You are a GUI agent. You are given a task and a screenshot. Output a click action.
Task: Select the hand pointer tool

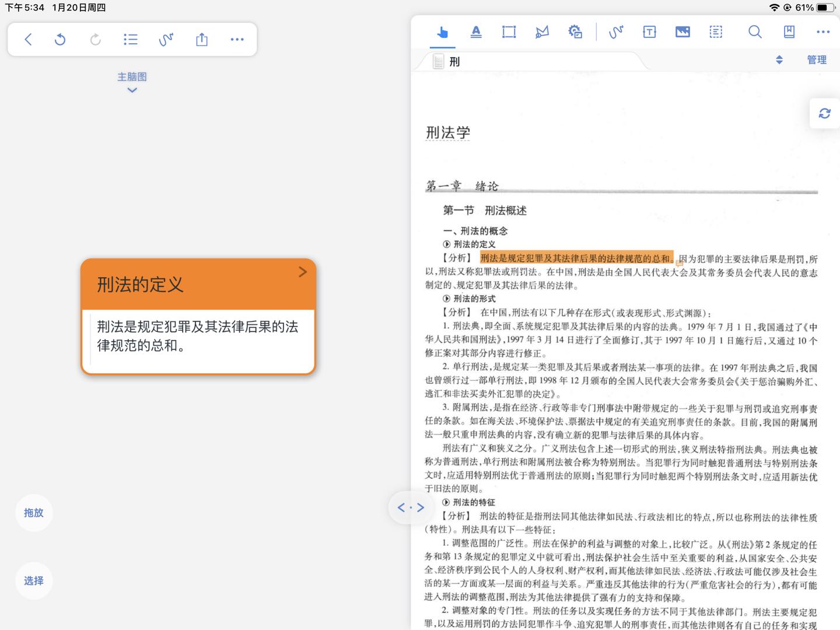click(x=442, y=32)
